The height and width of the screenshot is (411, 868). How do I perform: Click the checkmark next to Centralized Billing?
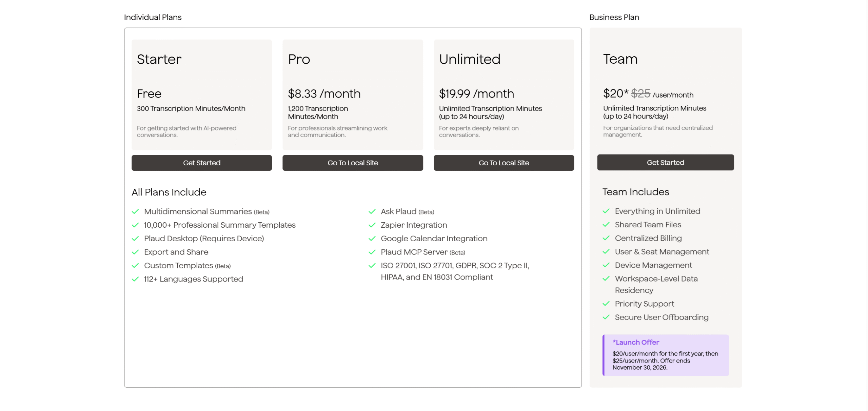606,239
